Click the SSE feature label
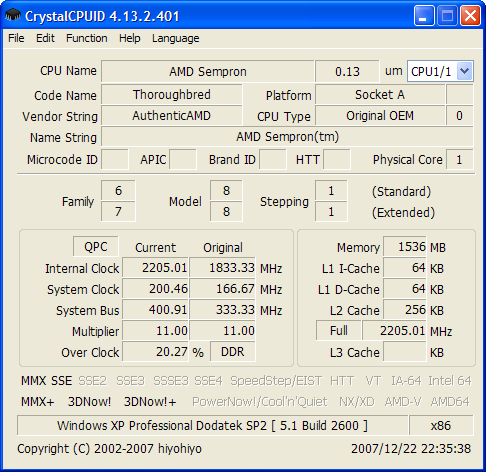The height and width of the screenshot is (472, 486). coord(61,381)
